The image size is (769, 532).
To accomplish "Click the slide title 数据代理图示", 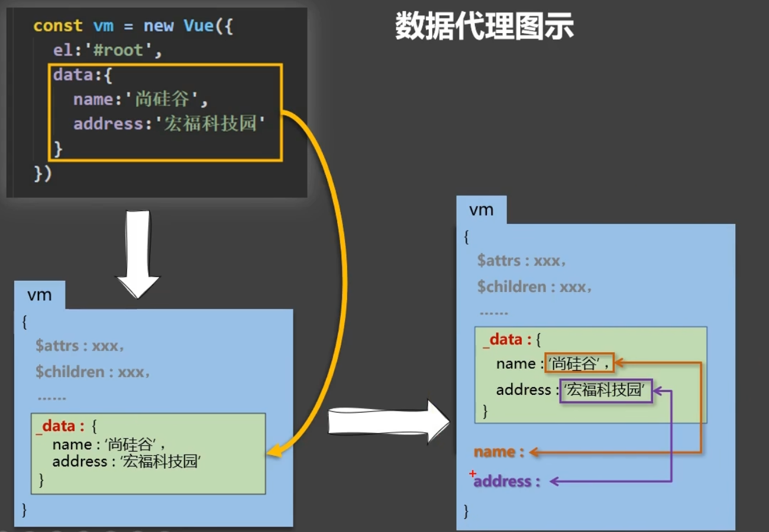I will pyautogui.click(x=484, y=27).
